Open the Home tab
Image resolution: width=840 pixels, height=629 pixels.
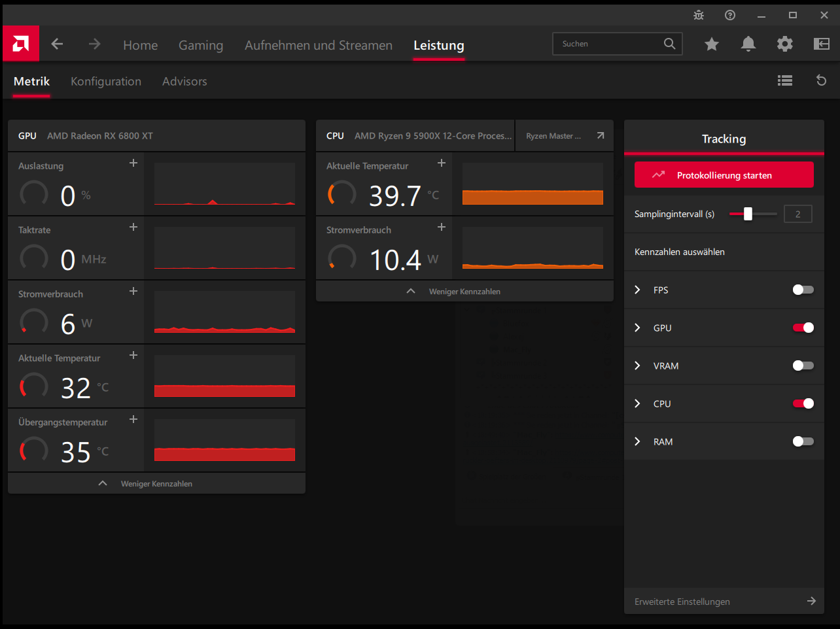[140, 45]
